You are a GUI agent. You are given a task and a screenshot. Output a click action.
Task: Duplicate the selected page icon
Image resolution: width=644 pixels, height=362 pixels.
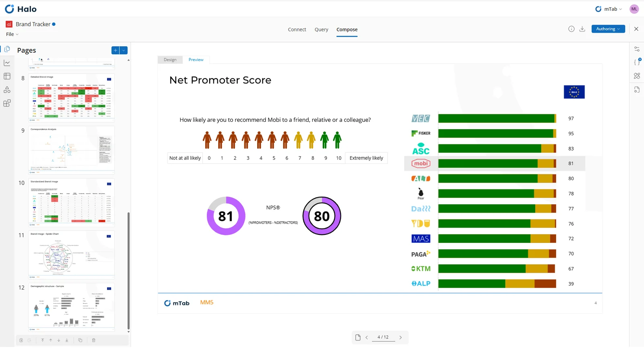80,340
